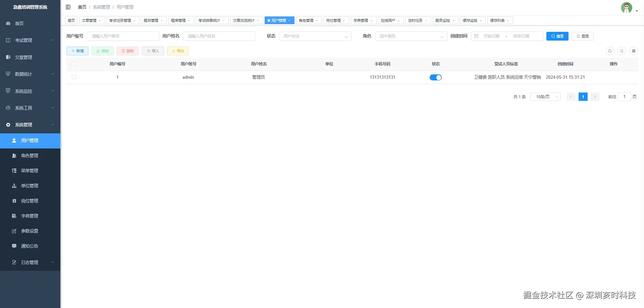Expand the 数据统计 sidebar menu
This screenshot has height=308, width=644.
(x=30, y=74)
